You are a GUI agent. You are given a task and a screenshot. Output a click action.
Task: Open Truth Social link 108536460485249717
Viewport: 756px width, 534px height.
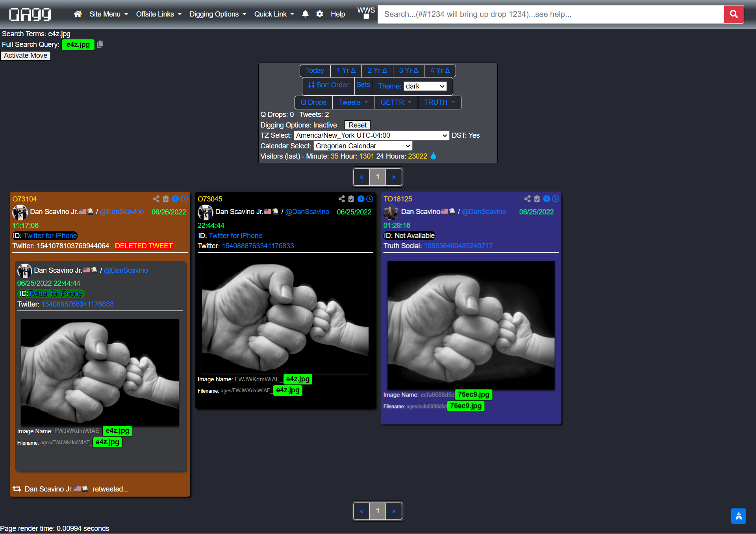point(458,246)
